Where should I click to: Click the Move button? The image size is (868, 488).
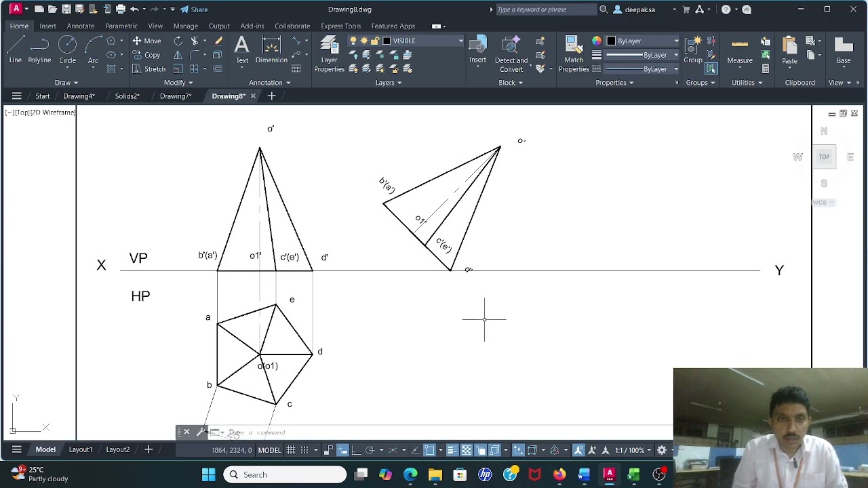[146, 41]
